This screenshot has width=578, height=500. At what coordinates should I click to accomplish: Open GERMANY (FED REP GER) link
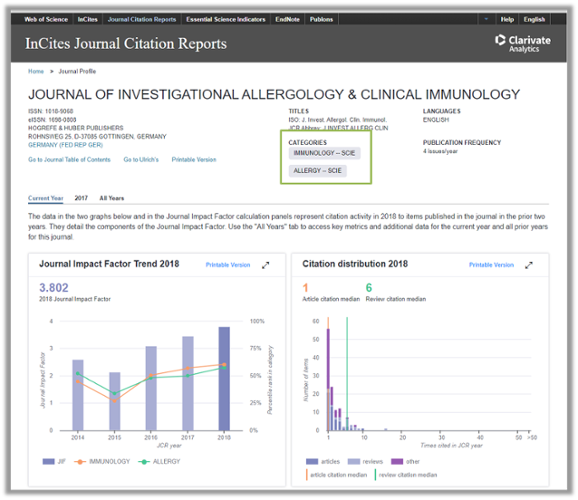(x=66, y=145)
